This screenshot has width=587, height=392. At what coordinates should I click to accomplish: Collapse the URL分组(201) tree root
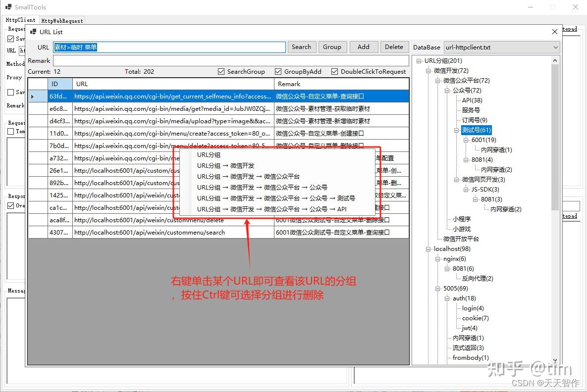point(419,61)
